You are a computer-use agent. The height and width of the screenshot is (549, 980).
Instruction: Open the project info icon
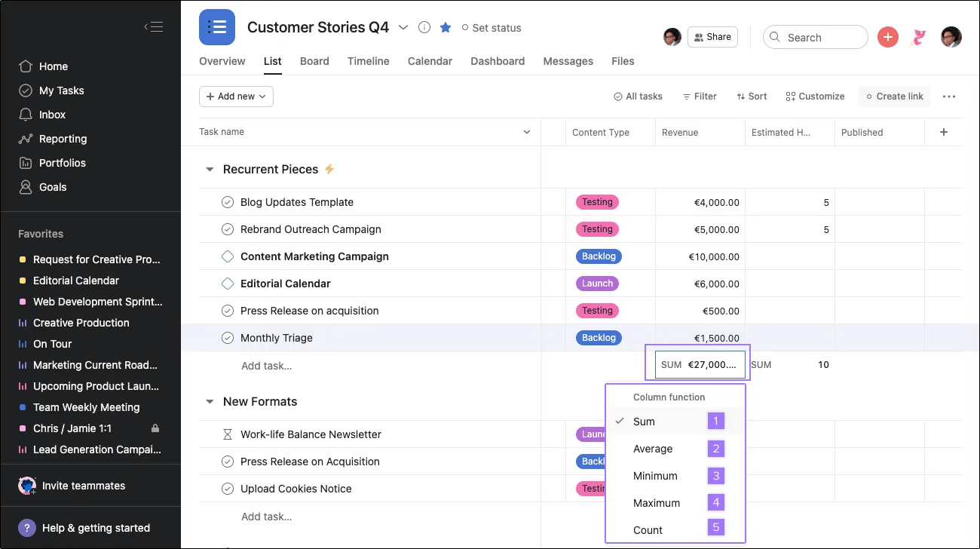(424, 27)
